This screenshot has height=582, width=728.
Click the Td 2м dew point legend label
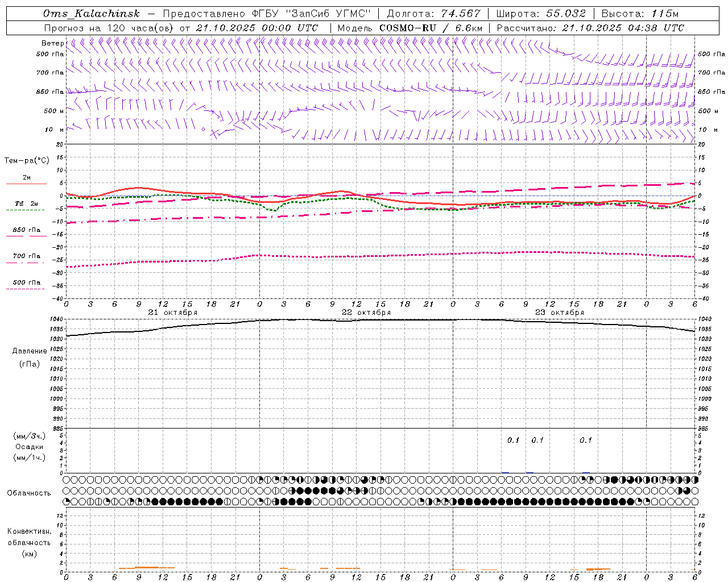click(27, 203)
